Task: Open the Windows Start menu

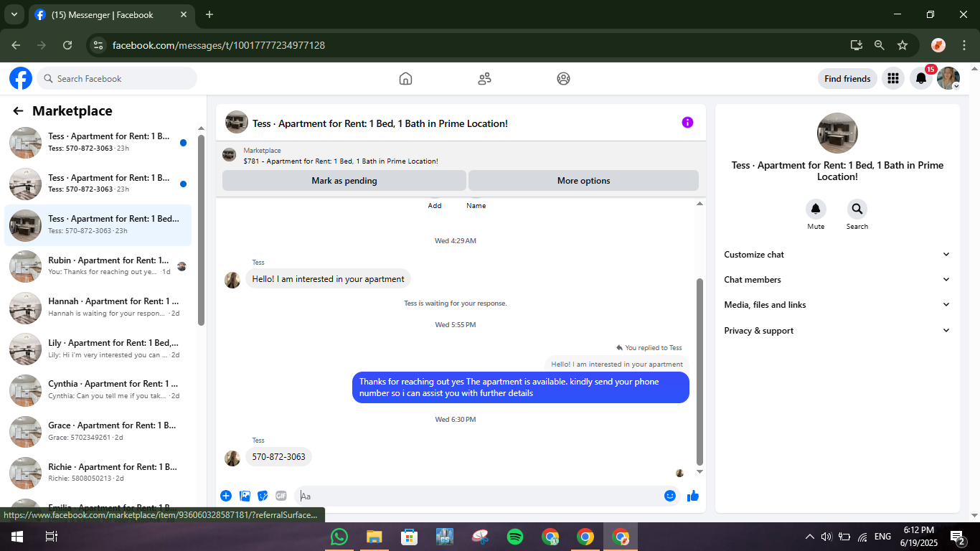Action: tap(17, 537)
